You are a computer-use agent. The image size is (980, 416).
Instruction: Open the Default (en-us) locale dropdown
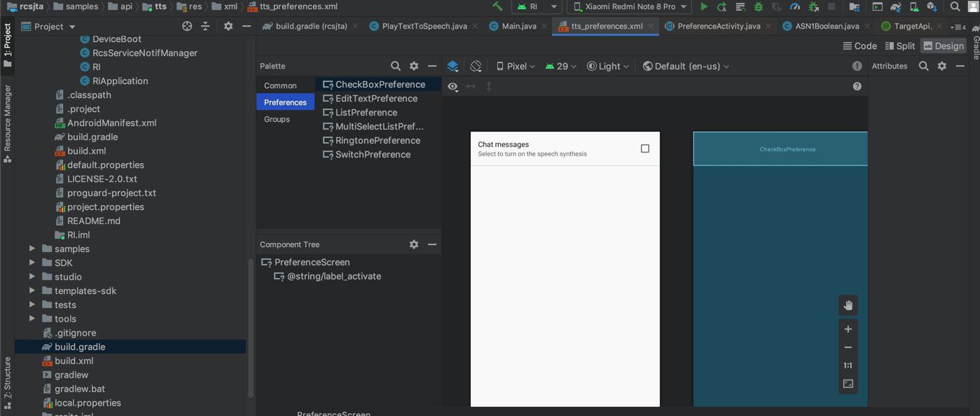point(686,67)
